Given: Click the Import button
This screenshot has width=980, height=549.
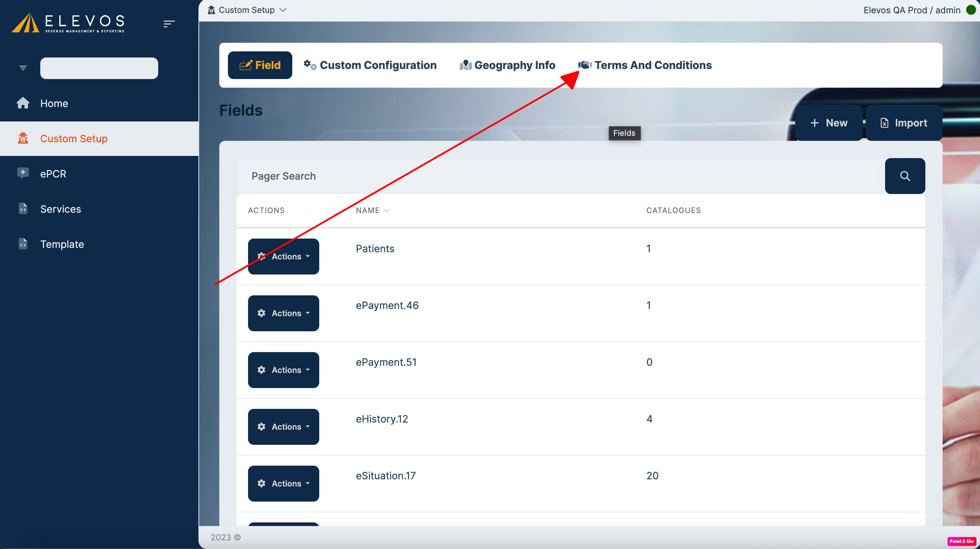Looking at the screenshot, I should (903, 123).
